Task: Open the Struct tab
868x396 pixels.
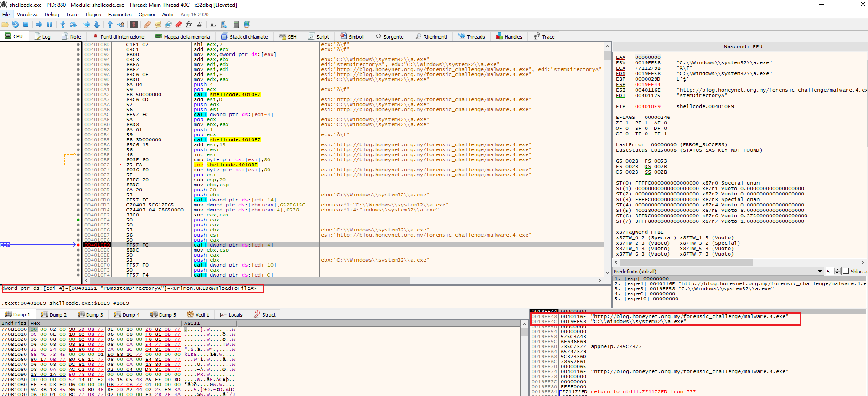Action: coord(264,315)
